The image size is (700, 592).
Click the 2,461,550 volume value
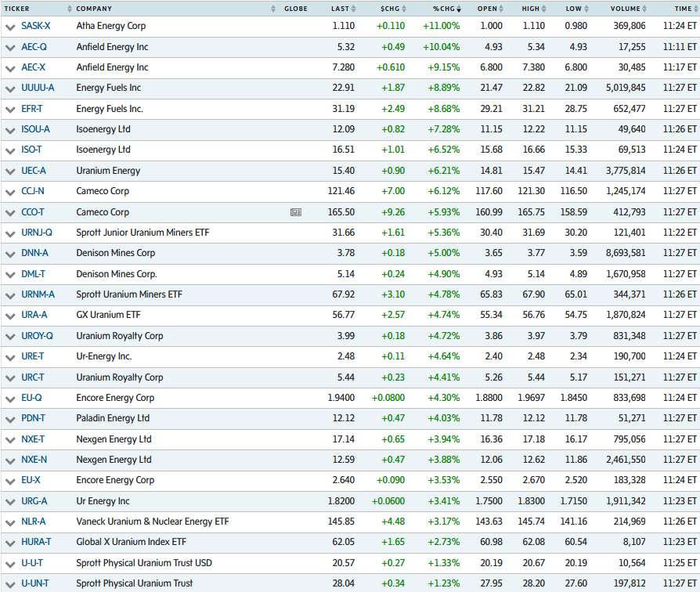[626, 460]
